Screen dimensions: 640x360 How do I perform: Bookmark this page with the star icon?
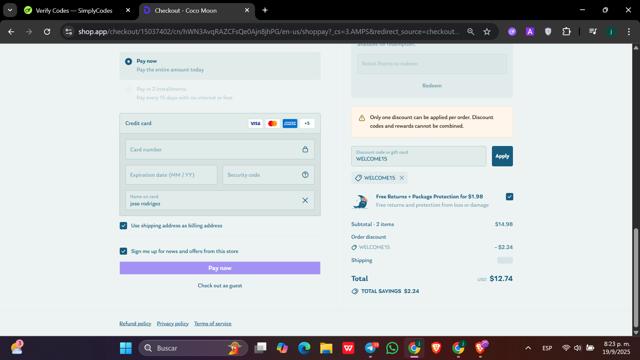tap(487, 31)
